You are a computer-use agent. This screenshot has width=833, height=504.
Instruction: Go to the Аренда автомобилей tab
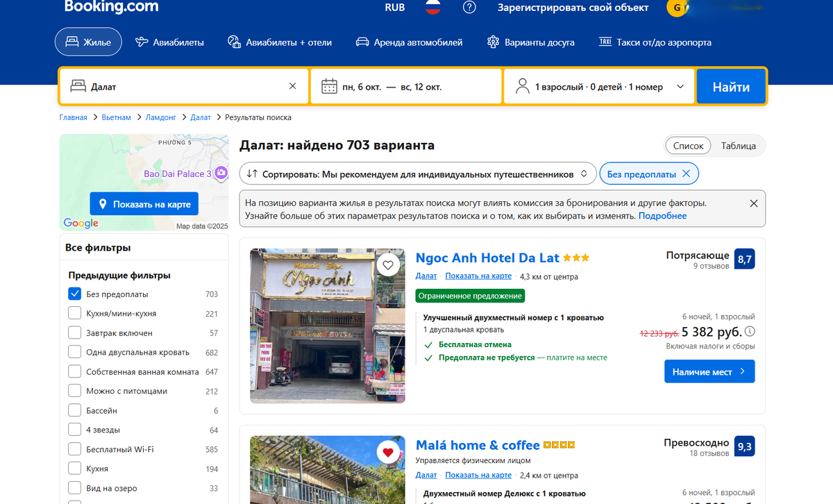[409, 42]
